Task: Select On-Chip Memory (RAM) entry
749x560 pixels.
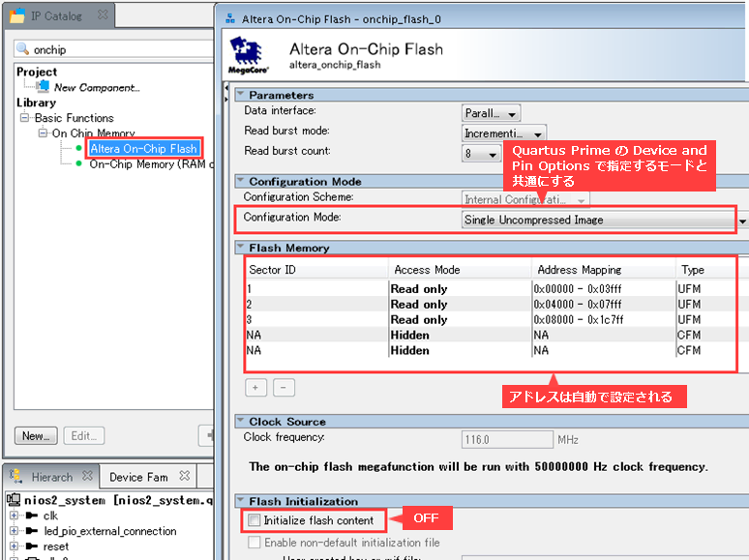Action: (151, 164)
